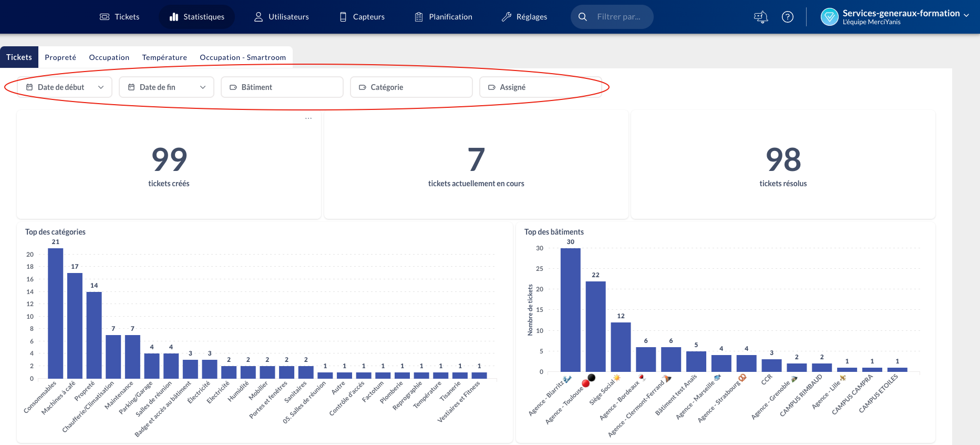Go to Utilisateurs in the navigation
Viewport: 980px width, 445px height.
281,17
